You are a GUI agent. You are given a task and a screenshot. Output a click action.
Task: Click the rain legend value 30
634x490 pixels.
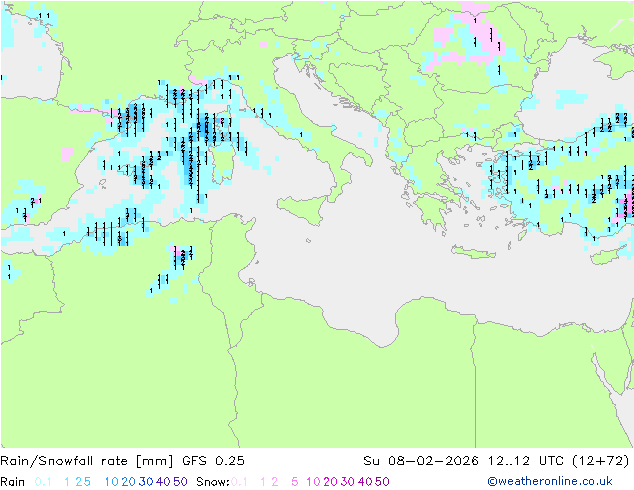[146, 482]
